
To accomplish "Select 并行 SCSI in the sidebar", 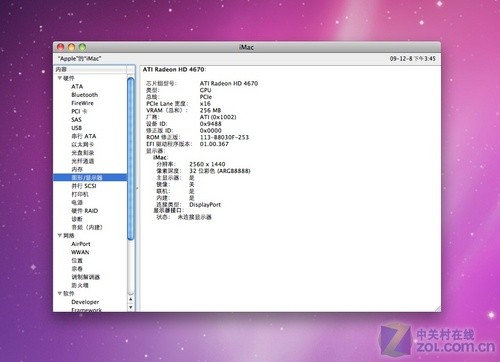I will pyautogui.click(x=84, y=186).
